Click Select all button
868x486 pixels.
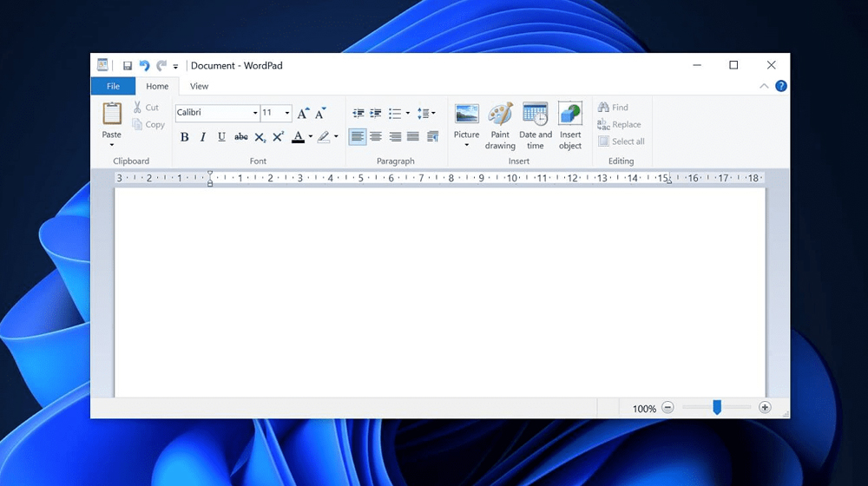click(x=621, y=141)
